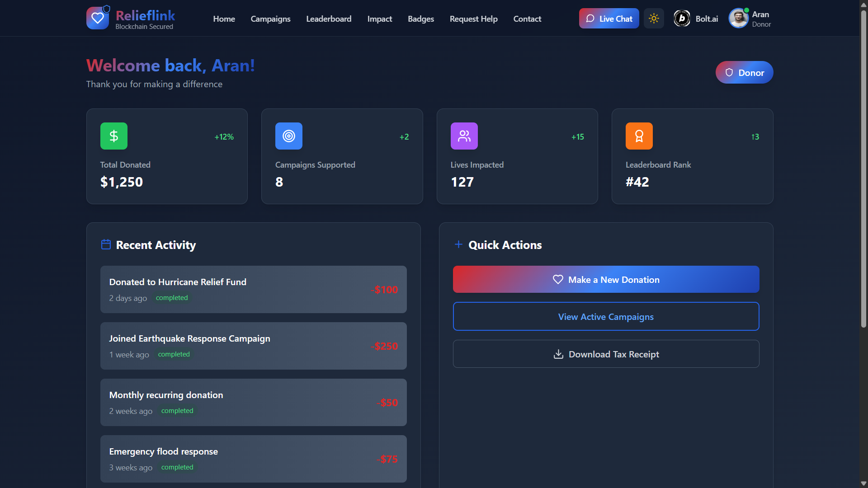This screenshot has width=868, height=488.
Task: Open Aran's profile avatar menu
Action: [x=738, y=19]
